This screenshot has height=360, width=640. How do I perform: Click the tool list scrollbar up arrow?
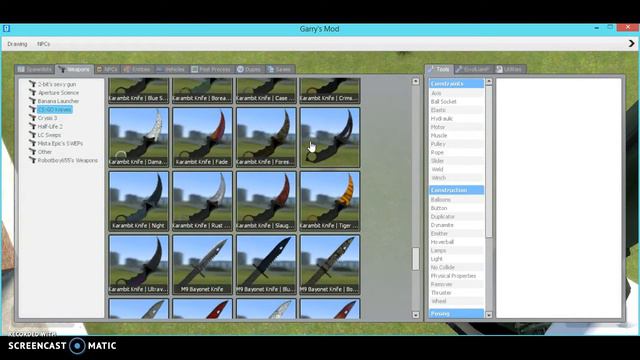tap(489, 82)
